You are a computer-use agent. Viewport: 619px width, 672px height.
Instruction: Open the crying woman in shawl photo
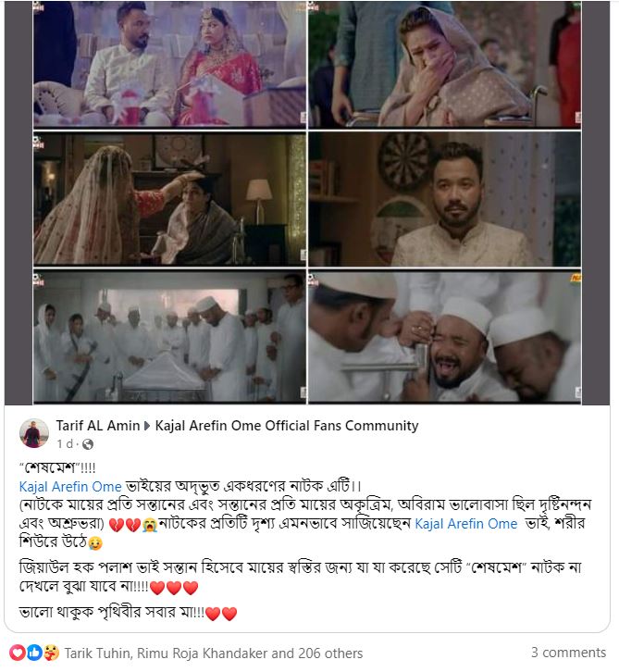[445, 64]
